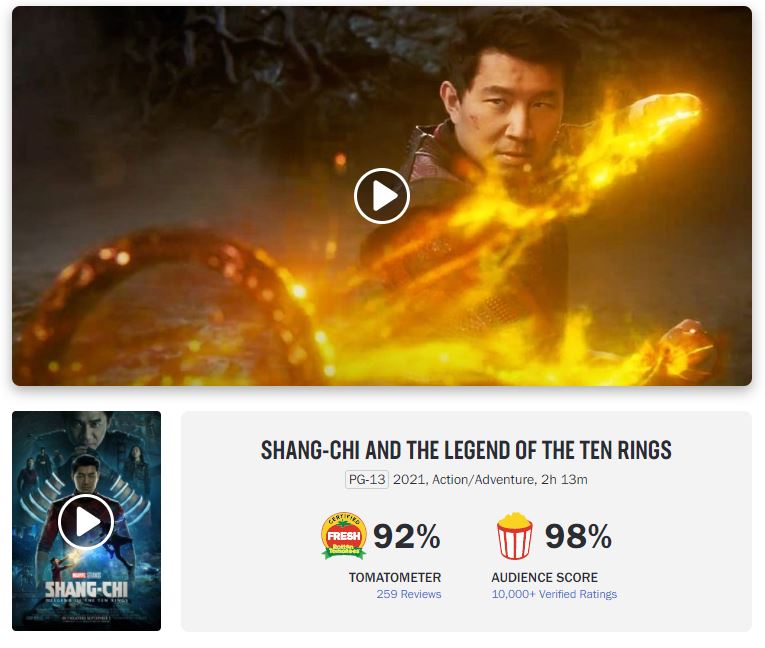Open the 259 Reviews link
This screenshot has width=765, height=648.
[409, 594]
